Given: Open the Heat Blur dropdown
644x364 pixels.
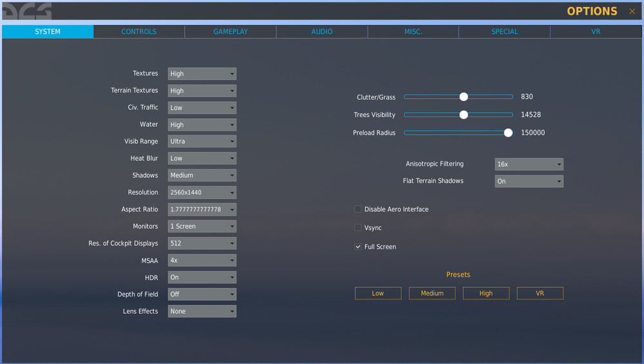Looking at the screenshot, I should (202, 158).
